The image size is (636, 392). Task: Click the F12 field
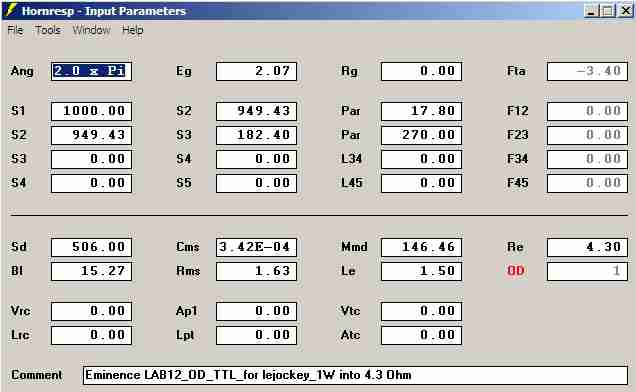coord(587,111)
